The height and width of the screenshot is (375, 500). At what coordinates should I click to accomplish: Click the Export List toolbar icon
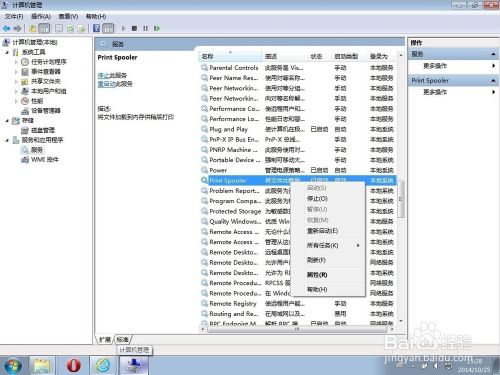(x=82, y=29)
